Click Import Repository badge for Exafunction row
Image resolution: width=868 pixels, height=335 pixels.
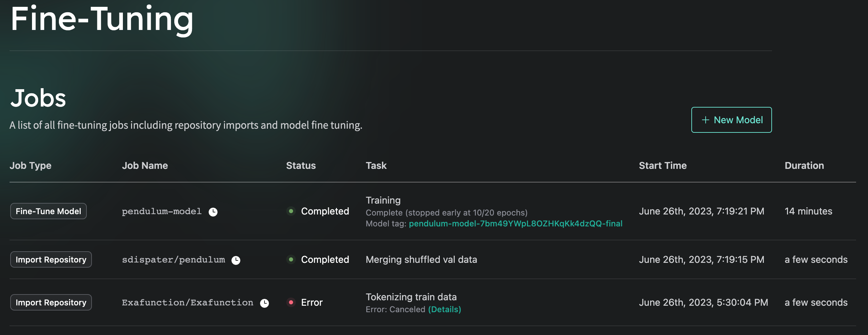[x=51, y=302]
